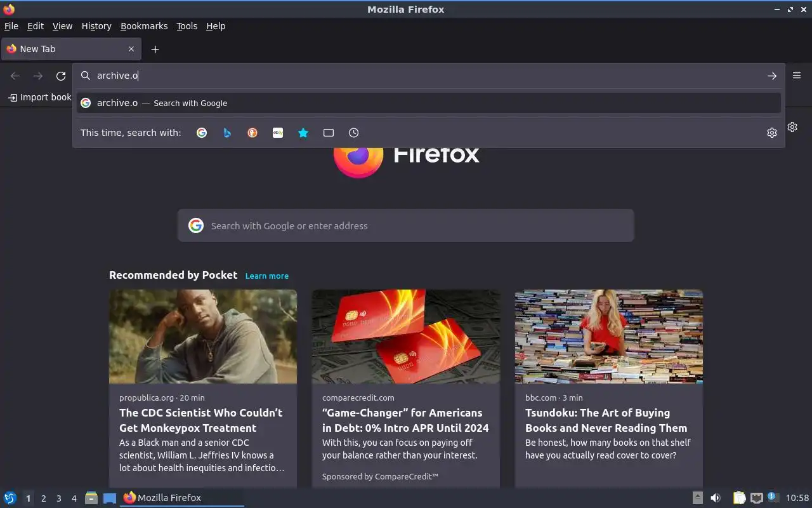Screen dimensions: 812x508
Task: Click Mozilla Firefox taskbar entry
Action: (x=182, y=498)
